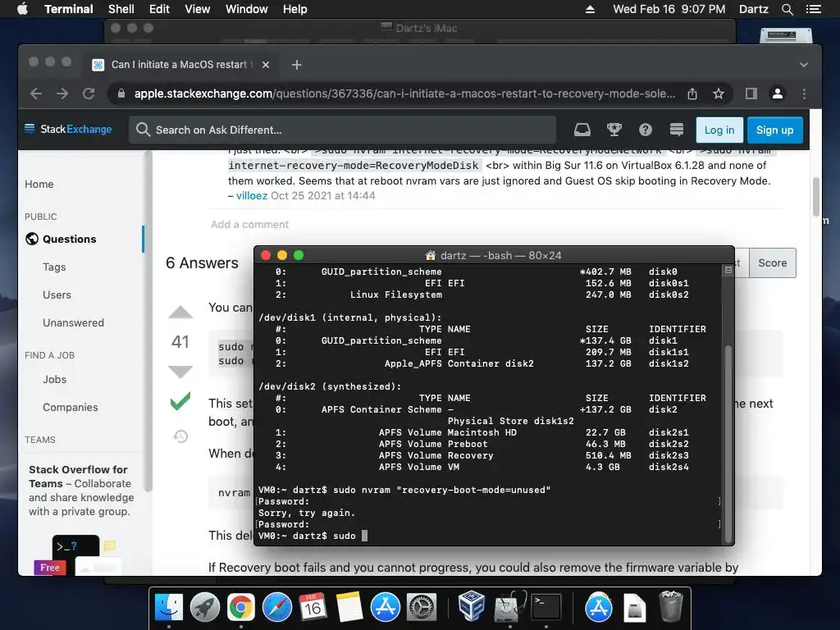Open Notes from the Dock
840x630 pixels.
(x=349, y=608)
